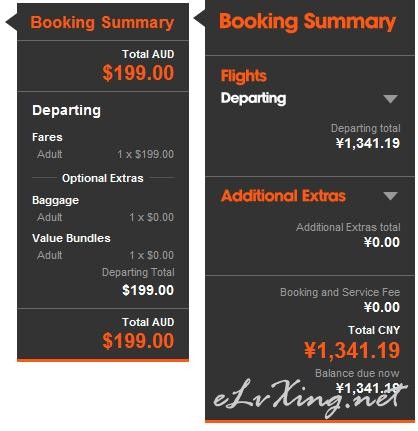Viewport: 418px width, 431px height.
Task: Select the left Booking Summary heading
Action: [x=102, y=23]
